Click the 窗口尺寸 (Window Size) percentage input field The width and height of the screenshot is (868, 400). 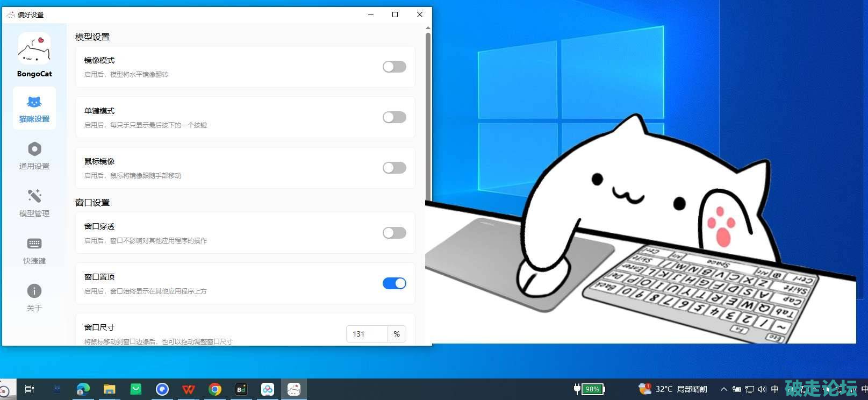(x=367, y=334)
